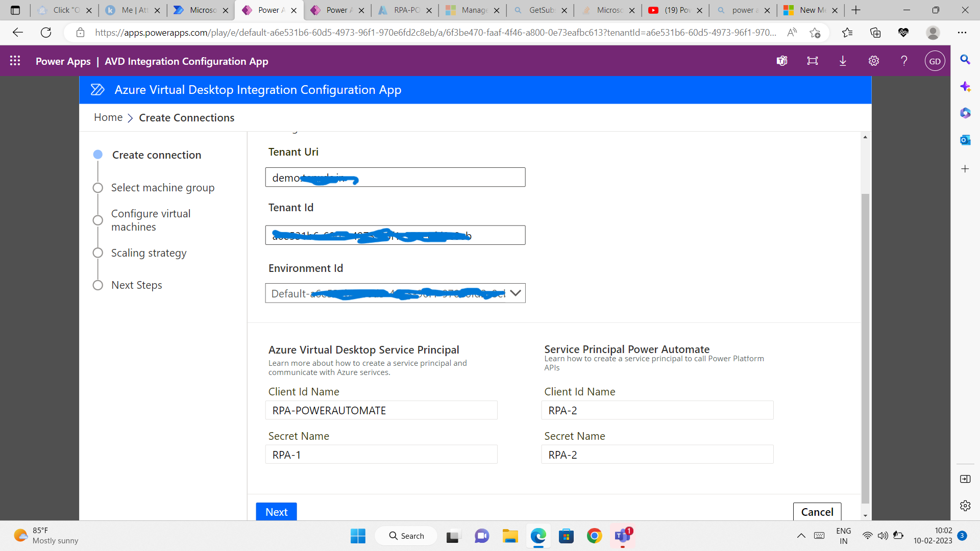Image resolution: width=980 pixels, height=551 pixels.
Task: Click the Teams share icon in header
Action: (x=781, y=61)
